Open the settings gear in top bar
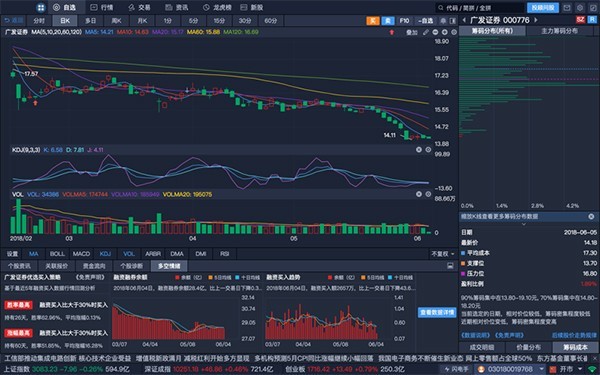 click(580, 7)
